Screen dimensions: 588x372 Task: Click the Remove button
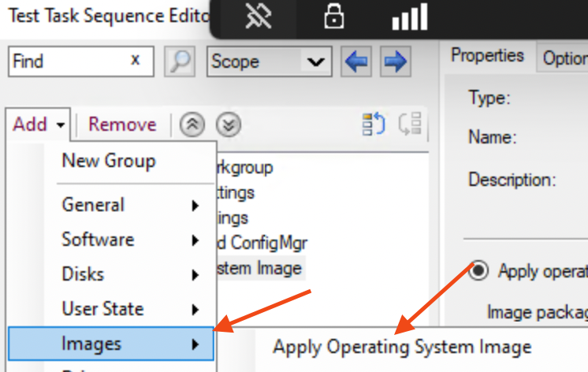tap(122, 125)
